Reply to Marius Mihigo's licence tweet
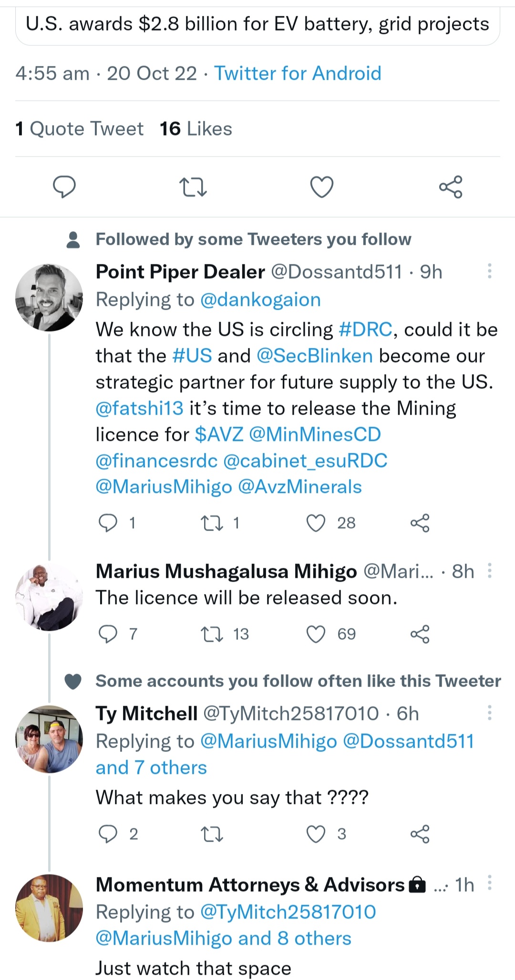The height and width of the screenshot is (980, 515). coord(108,634)
